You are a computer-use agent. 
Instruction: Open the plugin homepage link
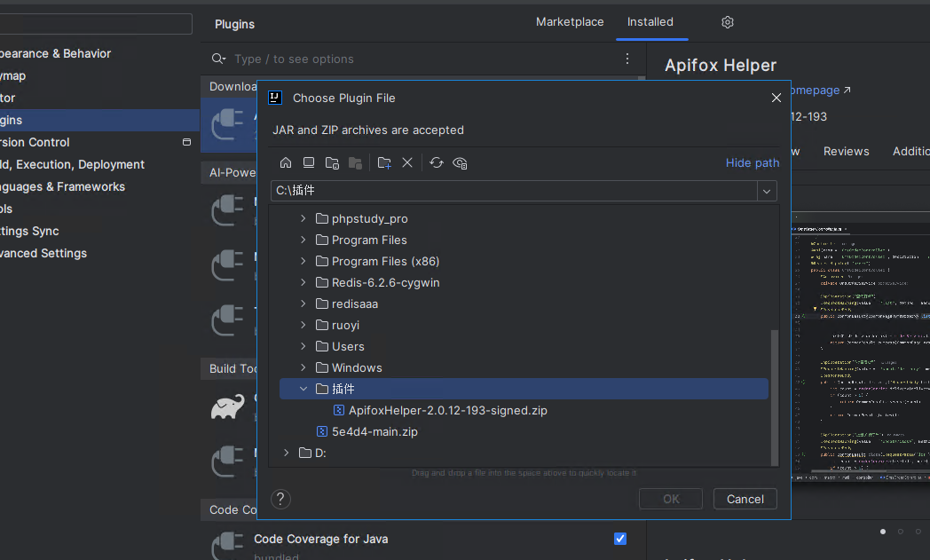[820, 91]
